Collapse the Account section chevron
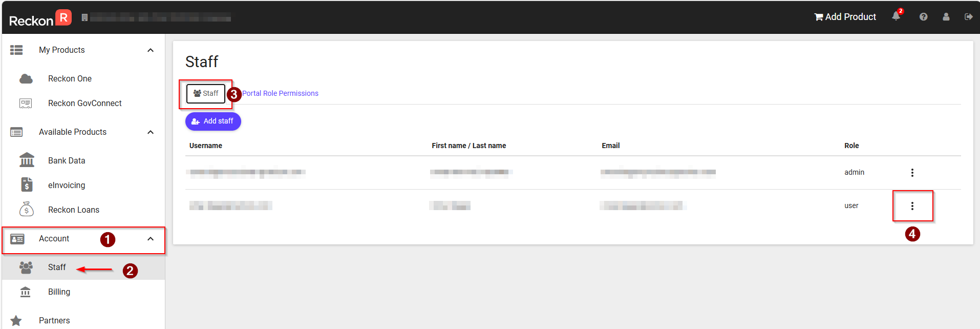980x329 pixels. tap(151, 239)
